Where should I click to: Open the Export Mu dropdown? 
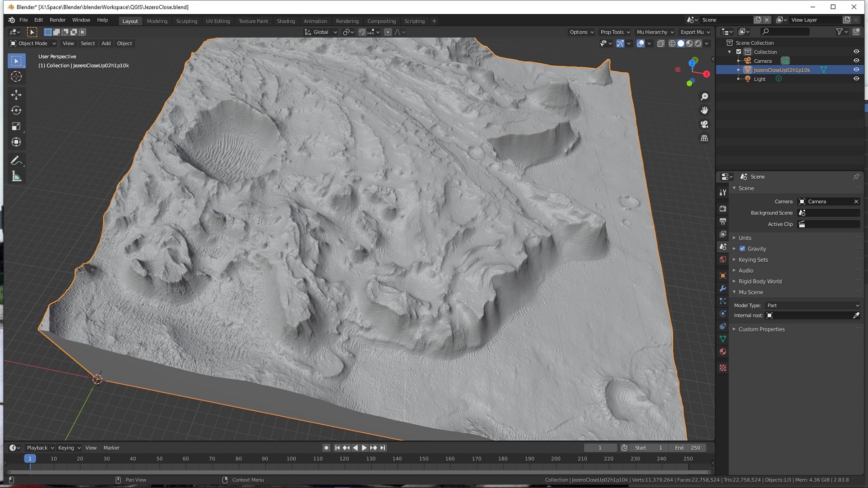tap(695, 32)
